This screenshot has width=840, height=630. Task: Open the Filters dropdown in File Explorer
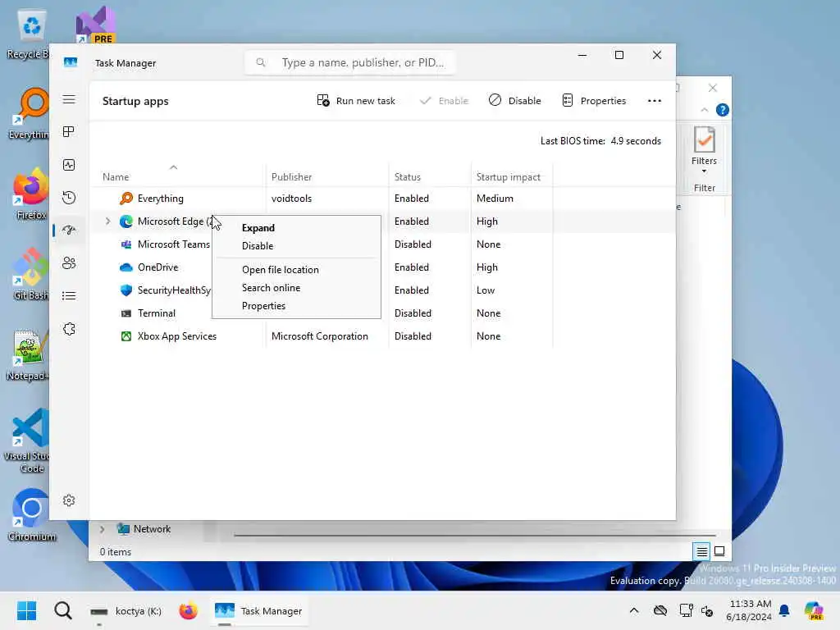pyautogui.click(x=704, y=149)
